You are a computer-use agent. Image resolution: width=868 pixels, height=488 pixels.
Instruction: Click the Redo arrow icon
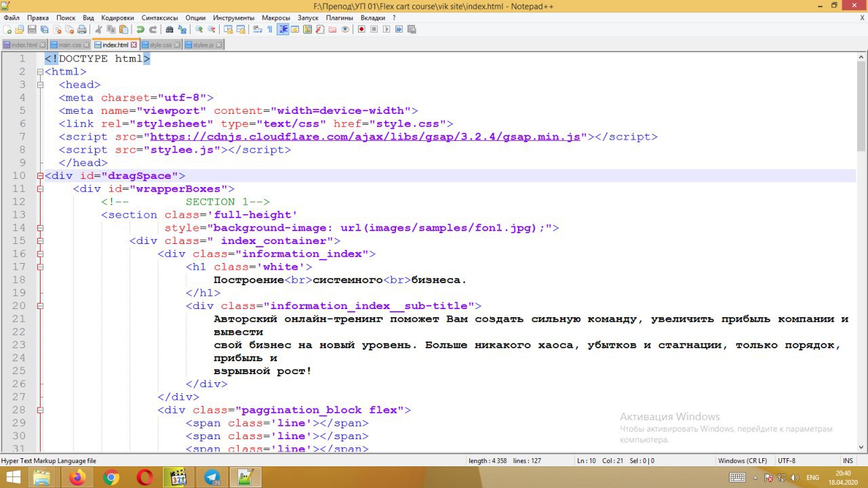point(153,29)
